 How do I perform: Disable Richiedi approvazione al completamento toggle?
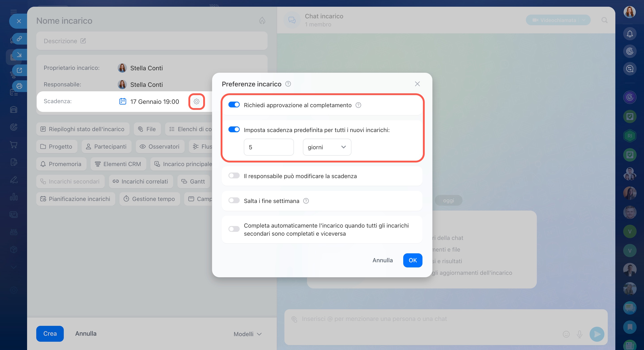(234, 105)
